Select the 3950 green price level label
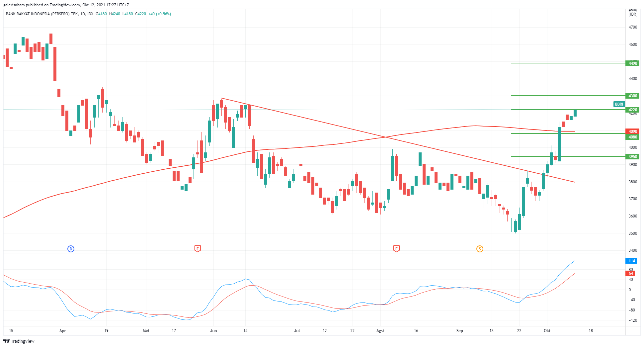644x347 pixels. coord(632,156)
